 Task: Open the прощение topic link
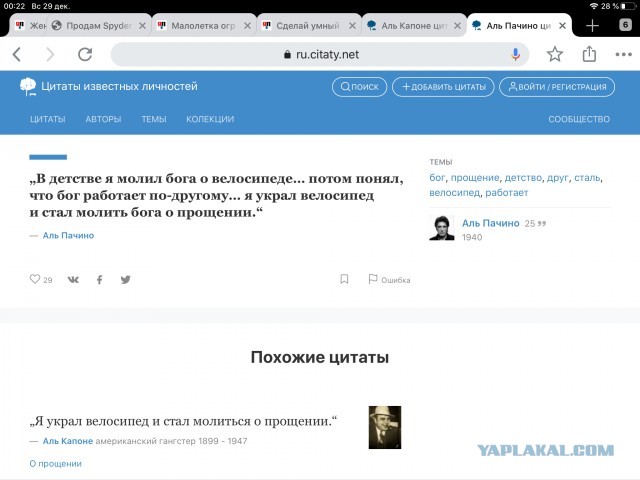click(x=475, y=178)
